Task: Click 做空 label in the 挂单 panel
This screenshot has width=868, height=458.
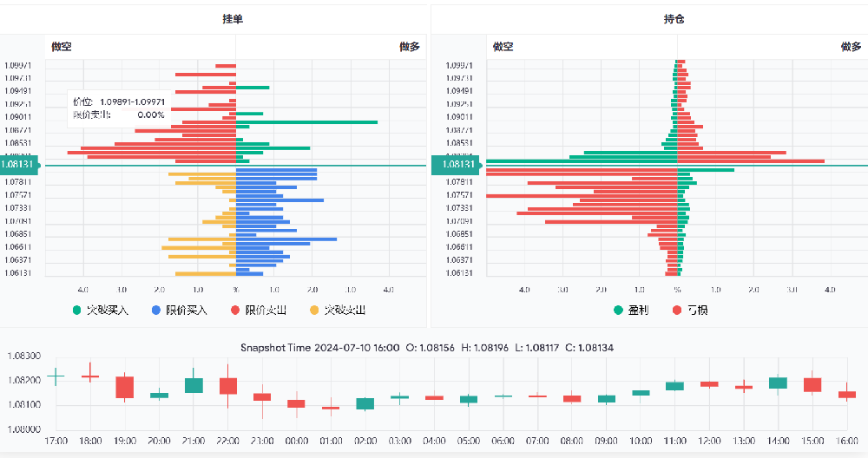Action: tap(62, 47)
